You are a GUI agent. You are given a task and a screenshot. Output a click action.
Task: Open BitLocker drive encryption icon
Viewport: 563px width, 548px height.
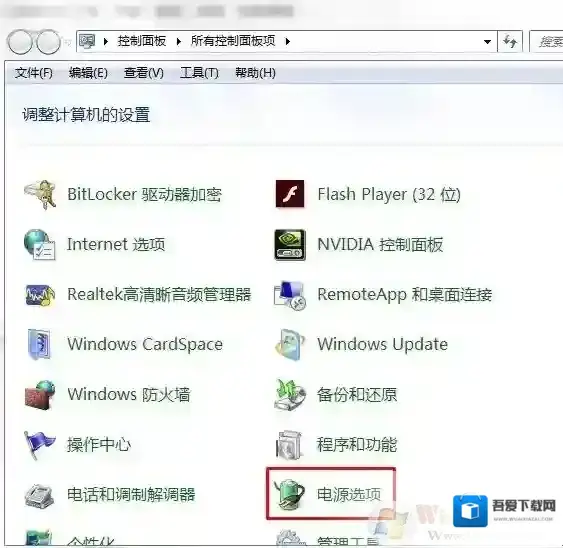40,195
